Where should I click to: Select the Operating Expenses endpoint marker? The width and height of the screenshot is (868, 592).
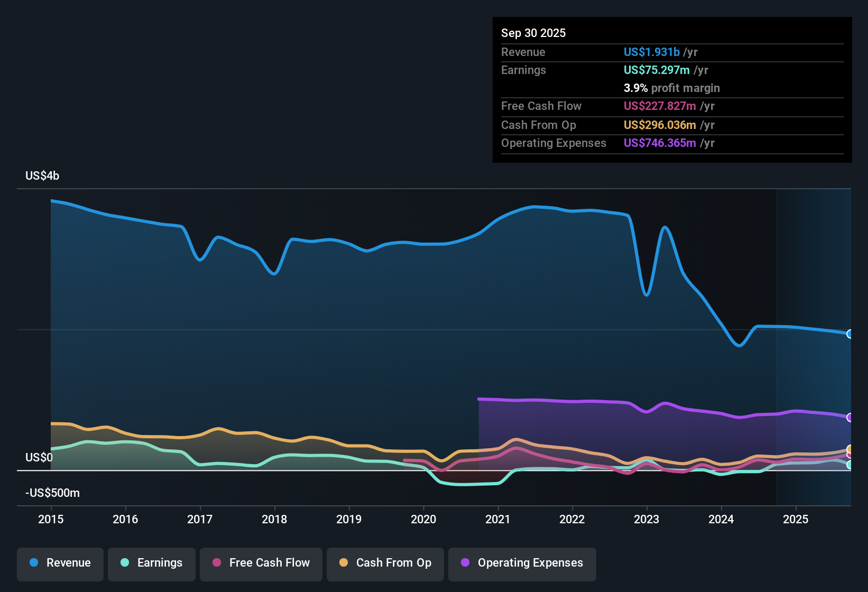click(x=849, y=418)
